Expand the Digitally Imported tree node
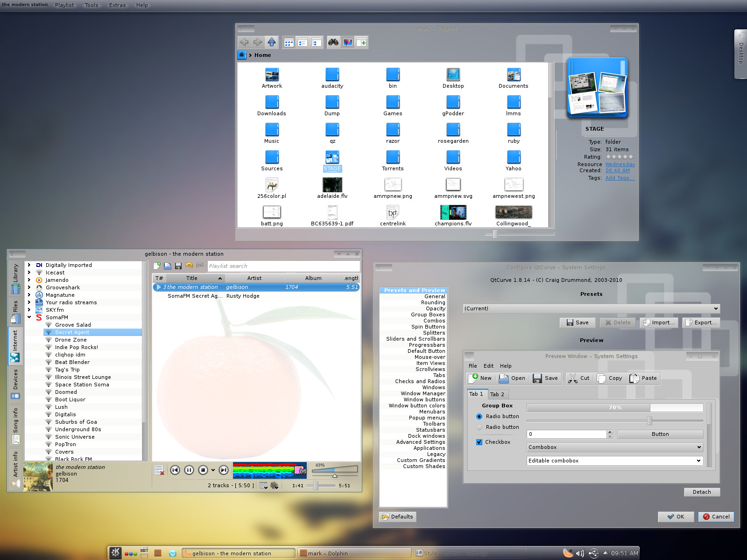This screenshot has width=747, height=560. [29, 265]
